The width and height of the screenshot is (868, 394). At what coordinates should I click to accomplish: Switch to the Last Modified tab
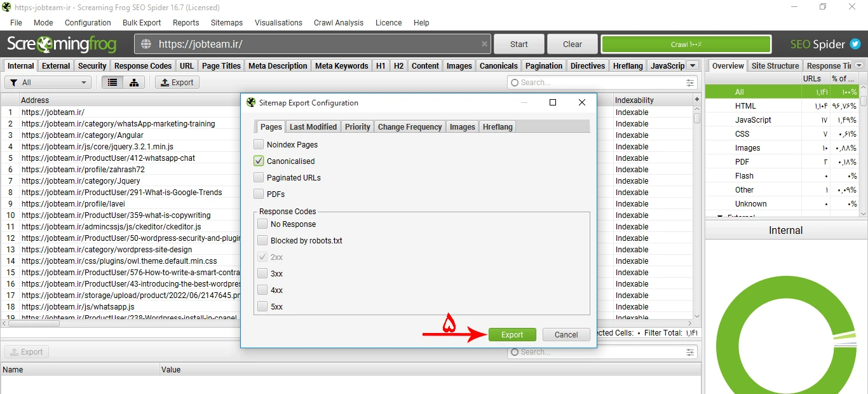[x=313, y=126]
